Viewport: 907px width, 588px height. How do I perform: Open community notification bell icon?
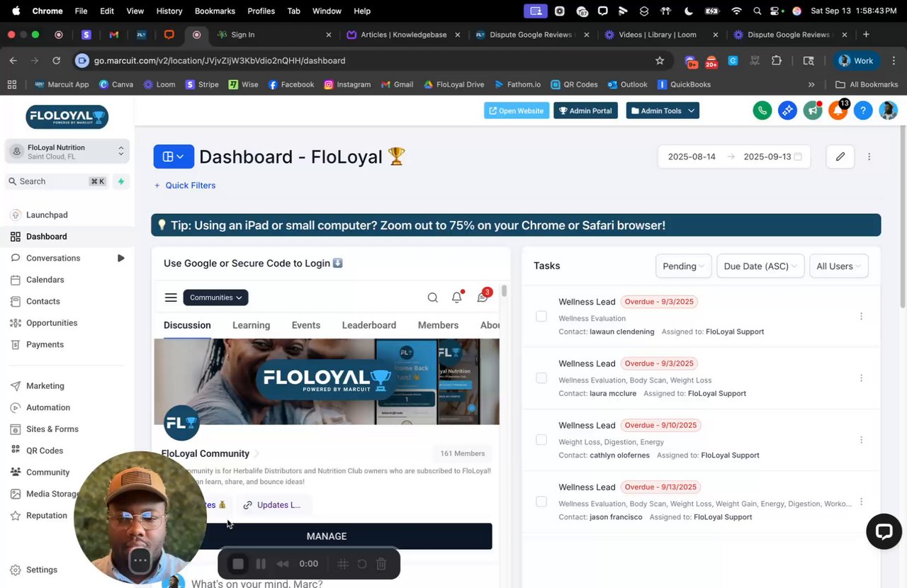click(457, 297)
